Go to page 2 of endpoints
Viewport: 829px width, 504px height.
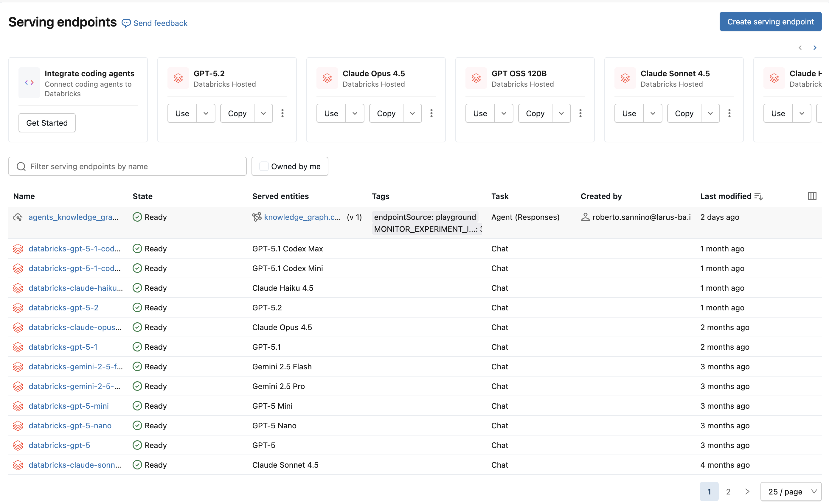pyautogui.click(x=728, y=491)
